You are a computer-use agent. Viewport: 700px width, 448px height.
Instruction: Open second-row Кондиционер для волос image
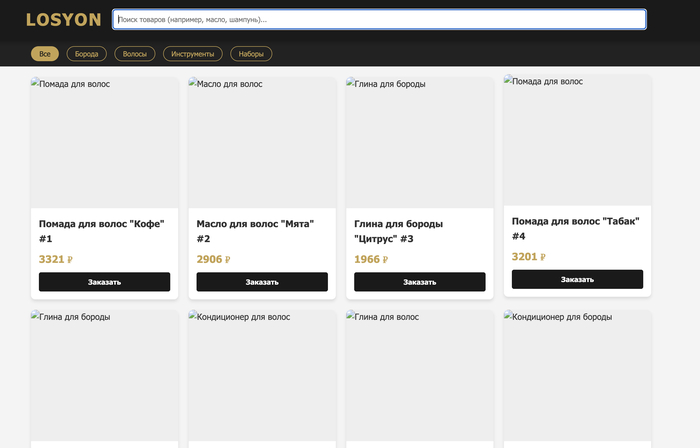(x=262, y=375)
